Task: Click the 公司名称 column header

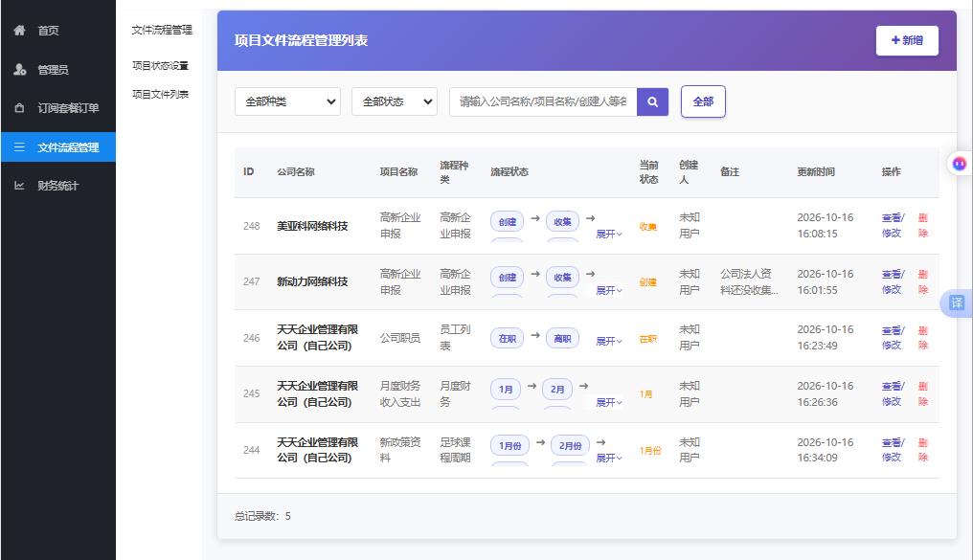Action: (x=296, y=171)
